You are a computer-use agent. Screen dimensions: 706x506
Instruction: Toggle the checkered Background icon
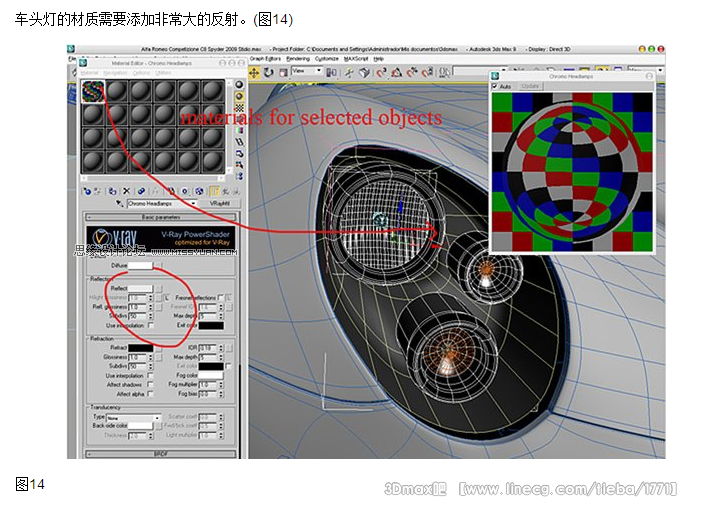240,108
